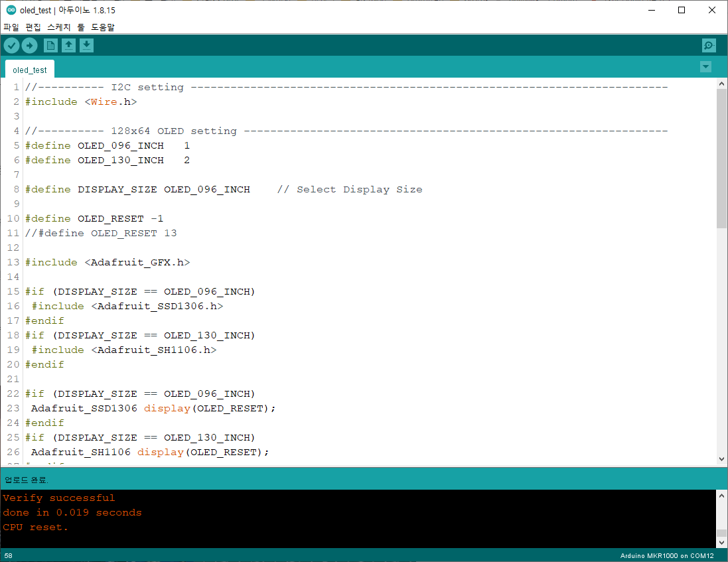This screenshot has width=728, height=562.
Task: Click '#include <Adafruit_SH1106.h>' line
Action: click(124, 350)
